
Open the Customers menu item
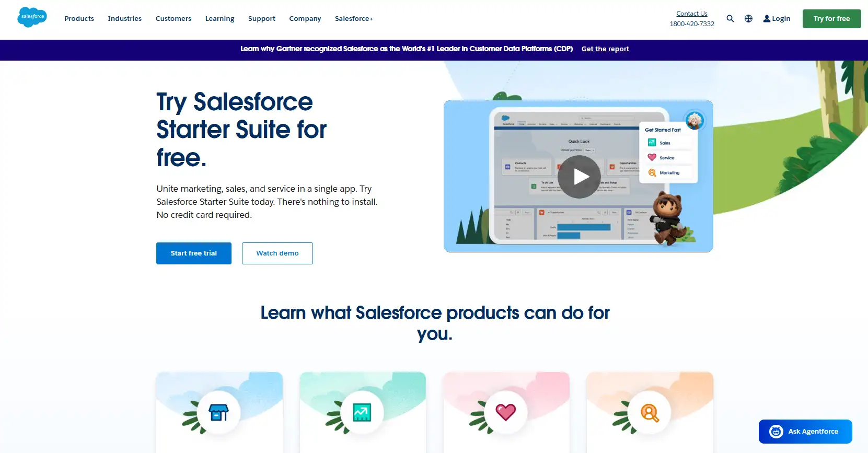click(173, 19)
